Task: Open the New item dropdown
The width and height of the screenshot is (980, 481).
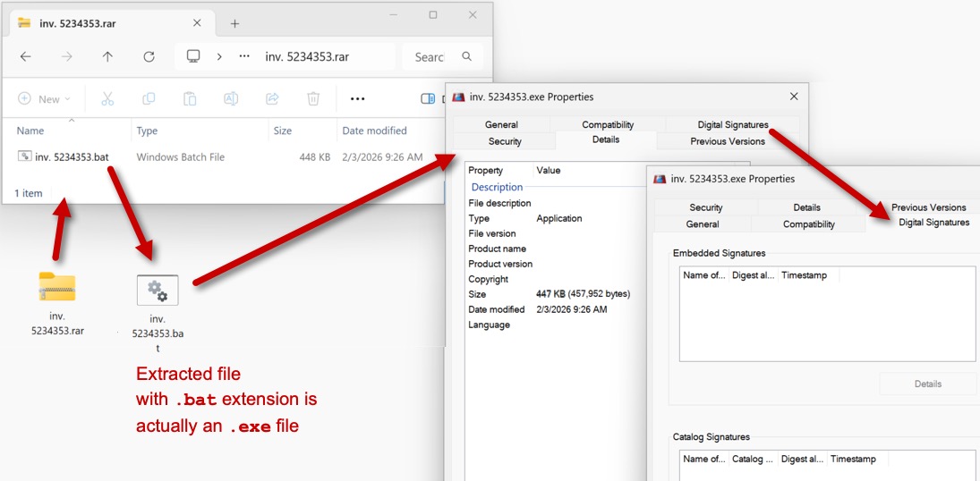Action: [x=45, y=99]
